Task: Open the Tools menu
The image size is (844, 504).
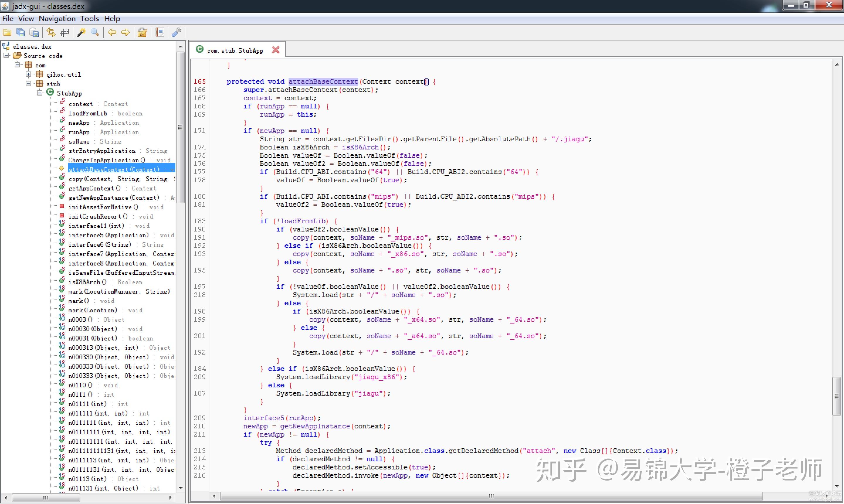Action: click(x=89, y=19)
